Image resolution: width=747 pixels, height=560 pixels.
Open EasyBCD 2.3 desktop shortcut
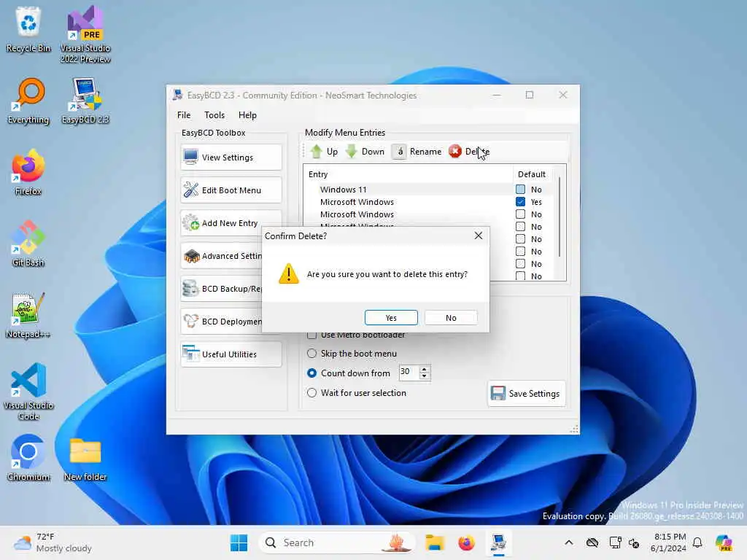click(85, 101)
